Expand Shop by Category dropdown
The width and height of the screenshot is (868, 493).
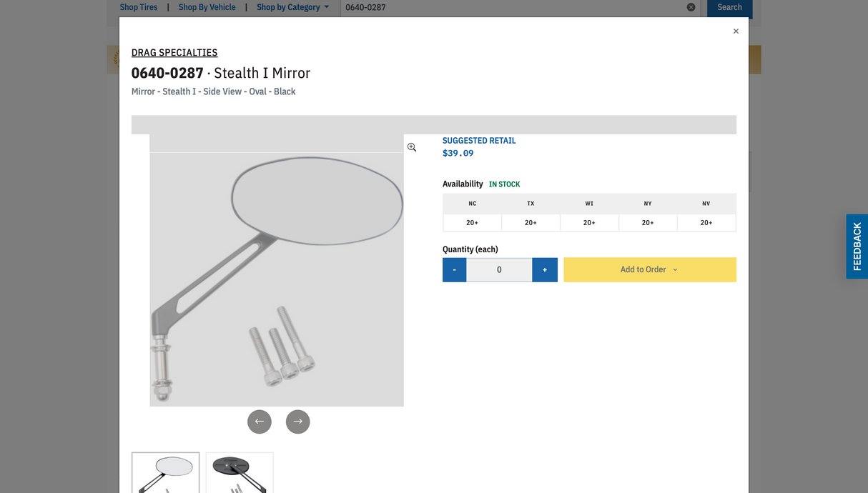coord(293,7)
